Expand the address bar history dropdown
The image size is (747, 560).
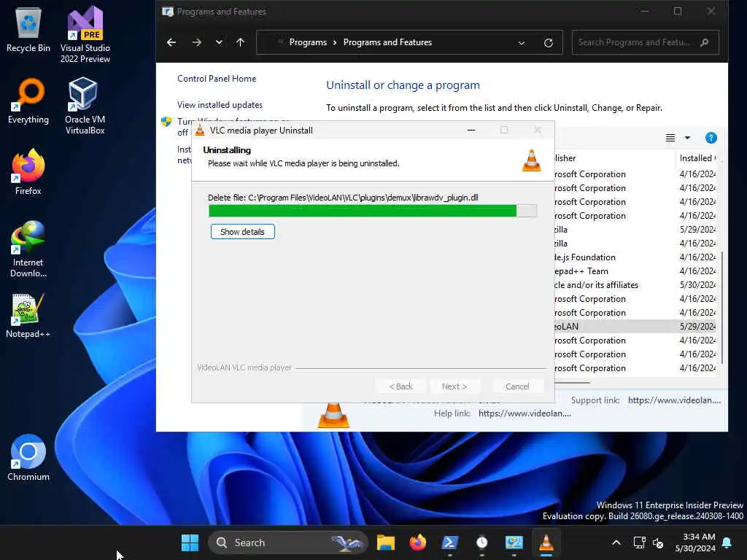click(x=521, y=43)
